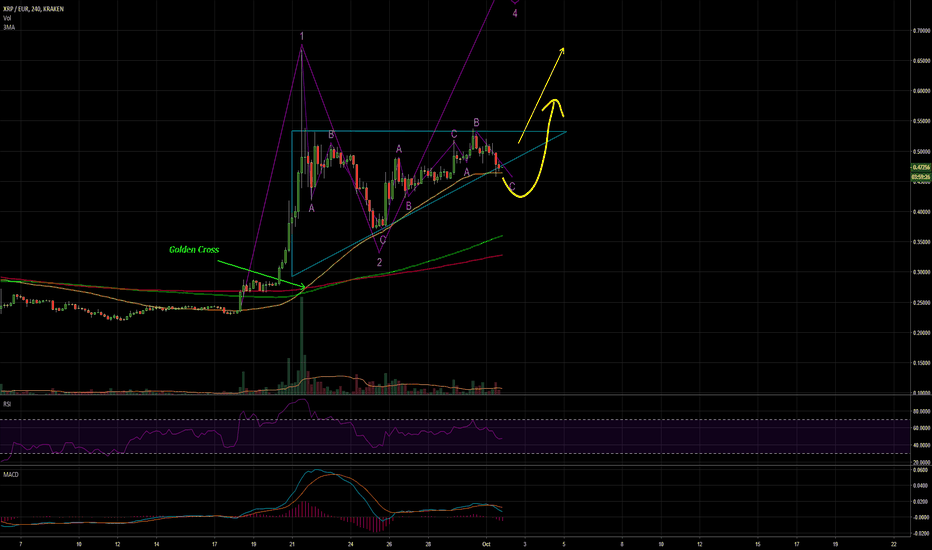
Task: Click the 14 date label on time axis
Action: pyautogui.click(x=156, y=544)
